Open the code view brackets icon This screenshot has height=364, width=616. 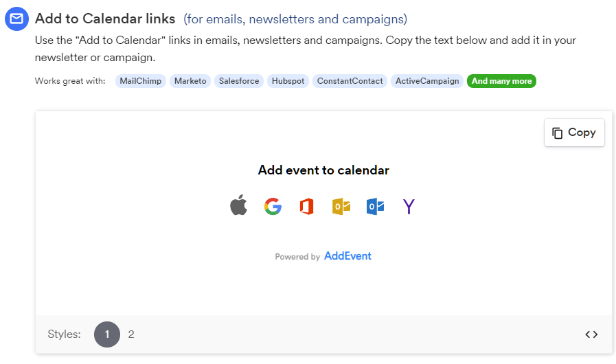tap(591, 334)
